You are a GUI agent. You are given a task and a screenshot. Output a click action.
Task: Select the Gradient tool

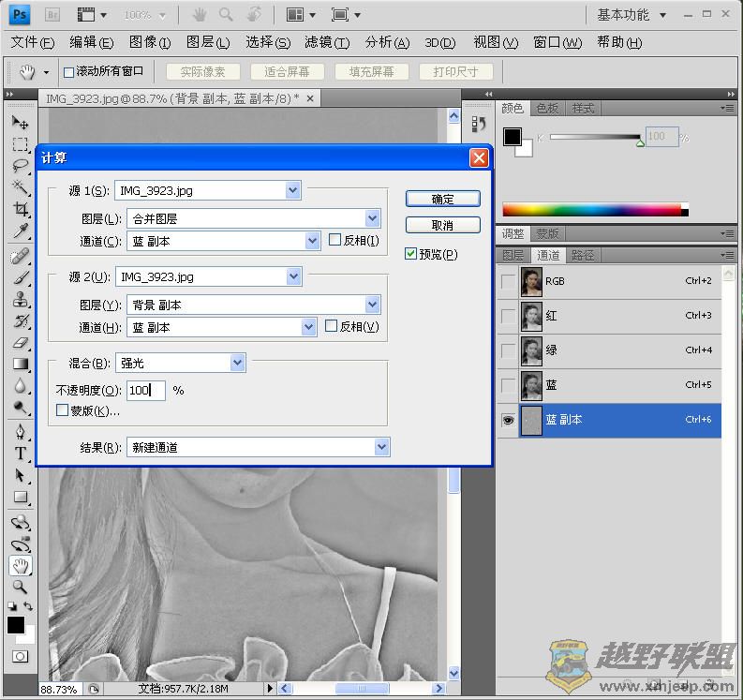[x=20, y=364]
